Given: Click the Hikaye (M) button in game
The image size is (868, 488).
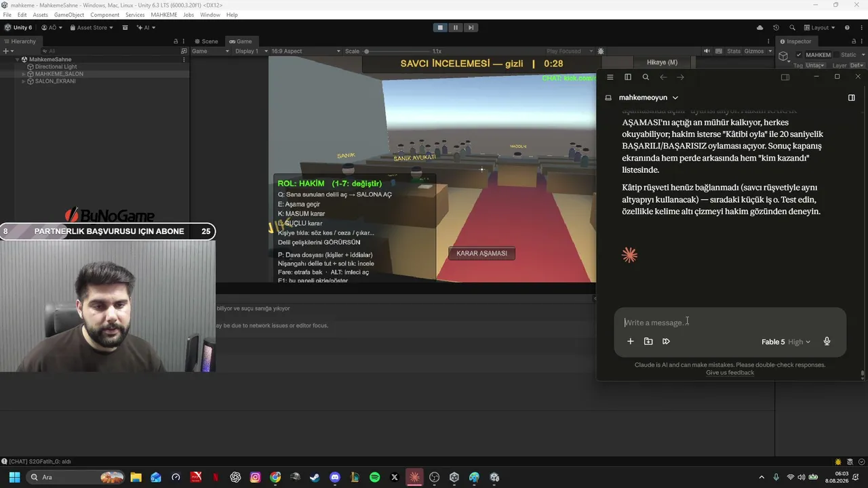Looking at the screenshot, I should [662, 62].
